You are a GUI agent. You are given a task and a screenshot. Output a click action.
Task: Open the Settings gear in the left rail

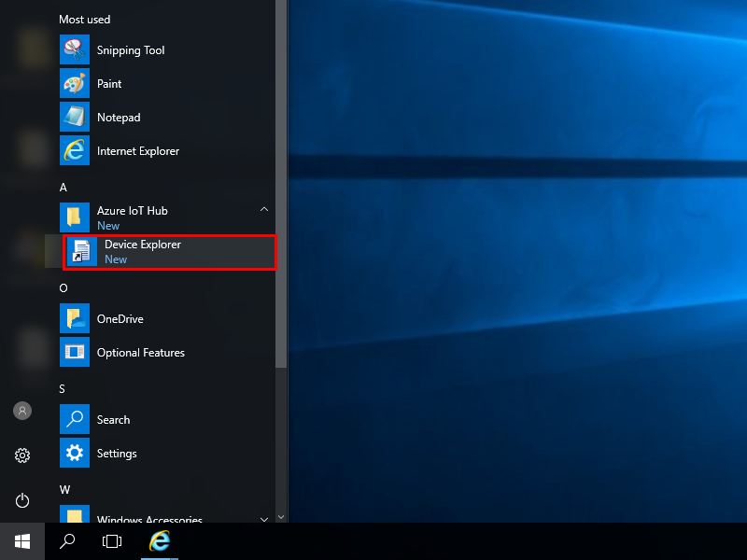coord(22,455)
